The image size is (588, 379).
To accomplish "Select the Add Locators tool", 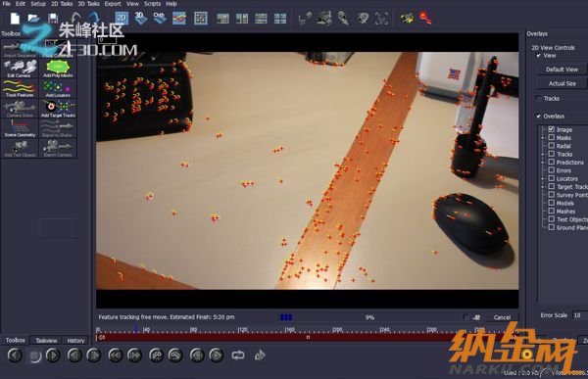I will pyautogui.click(x=58, y=88).
